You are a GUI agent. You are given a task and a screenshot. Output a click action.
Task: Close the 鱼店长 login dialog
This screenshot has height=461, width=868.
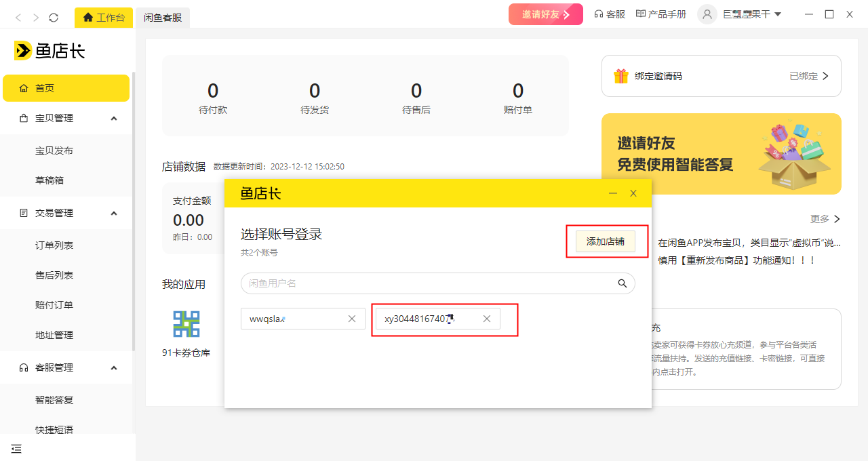[633, 193]
